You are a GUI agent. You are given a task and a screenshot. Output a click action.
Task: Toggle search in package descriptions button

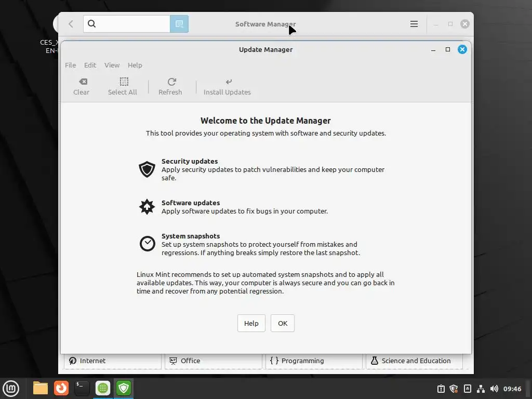tap(179, 24)
